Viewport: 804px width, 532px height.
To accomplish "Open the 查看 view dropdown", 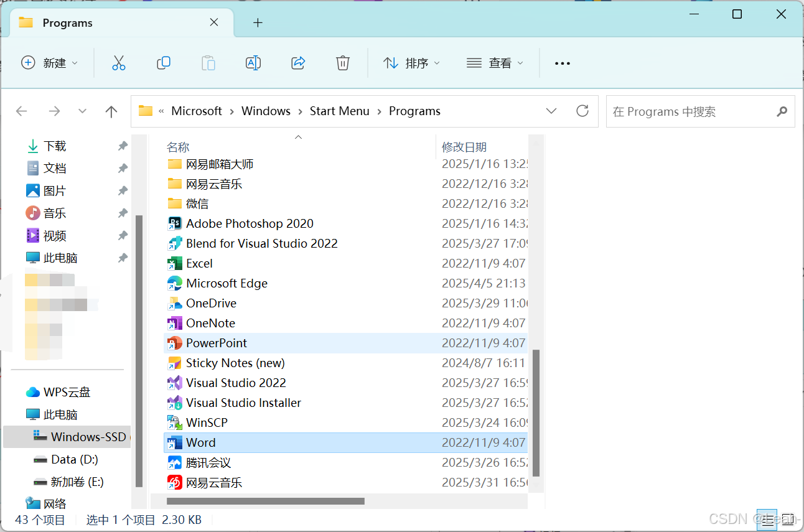I will [x=495, y=63].
